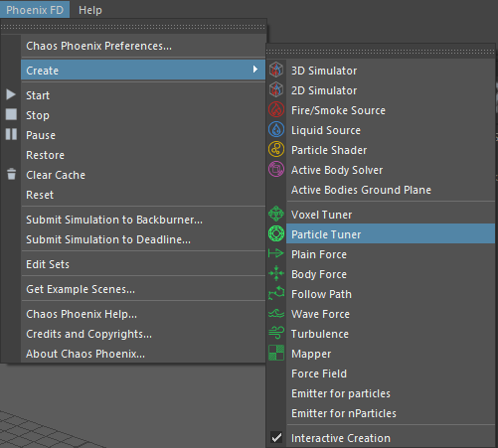Click the Particle Shader yellow icon
Screen dimensions: 498x448
276,149
